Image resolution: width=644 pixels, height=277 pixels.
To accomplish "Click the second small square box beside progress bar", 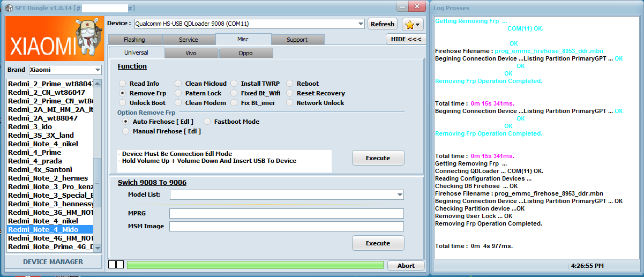I will (120, 265).
